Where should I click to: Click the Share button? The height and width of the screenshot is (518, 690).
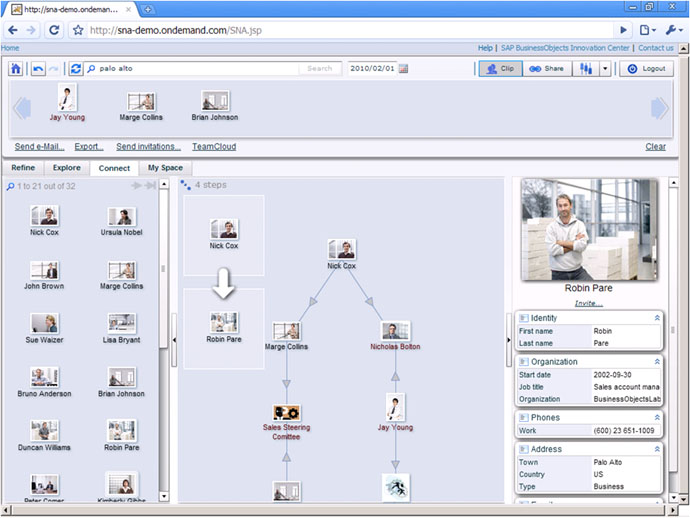pyautogui.click(x=546, y=69)
